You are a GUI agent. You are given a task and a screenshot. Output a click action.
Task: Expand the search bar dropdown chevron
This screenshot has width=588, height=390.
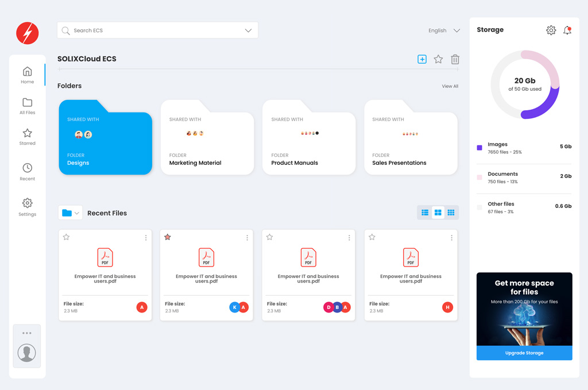pos(248,30)
